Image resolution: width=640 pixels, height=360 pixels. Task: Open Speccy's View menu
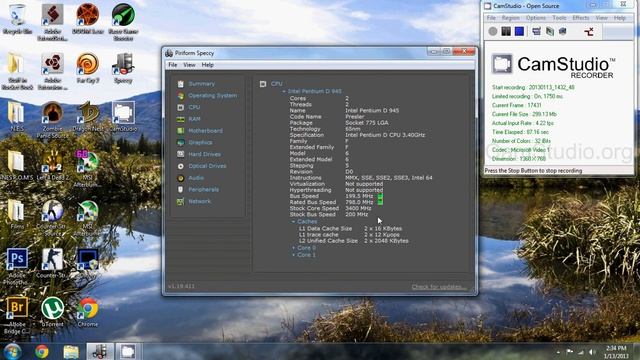[x=189, y=65]
